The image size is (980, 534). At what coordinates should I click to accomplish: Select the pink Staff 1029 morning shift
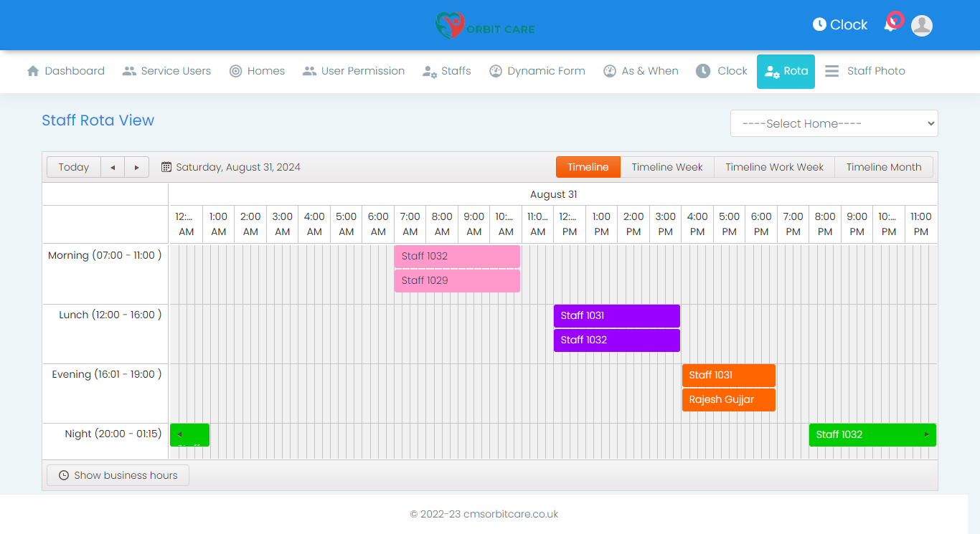(457, 281)
